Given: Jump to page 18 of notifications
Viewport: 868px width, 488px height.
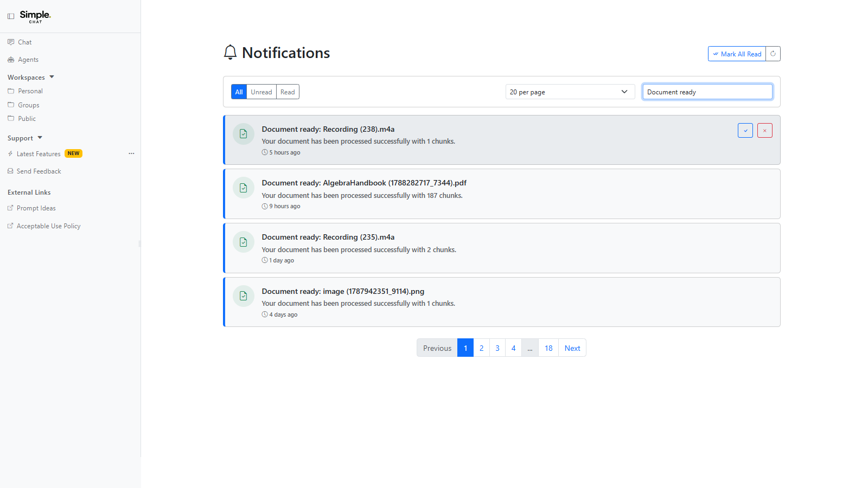Looking at the screenshot, I should coord(548,348).
